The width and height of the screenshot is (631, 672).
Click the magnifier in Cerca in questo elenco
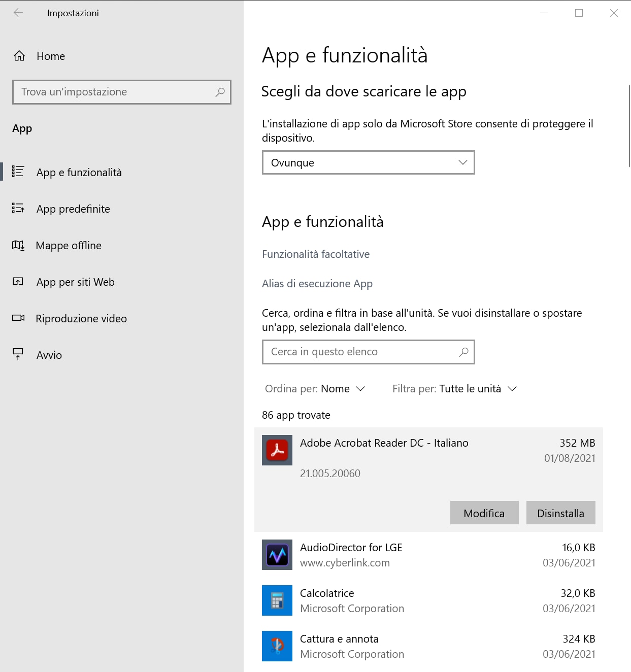(x=463, y=352)
